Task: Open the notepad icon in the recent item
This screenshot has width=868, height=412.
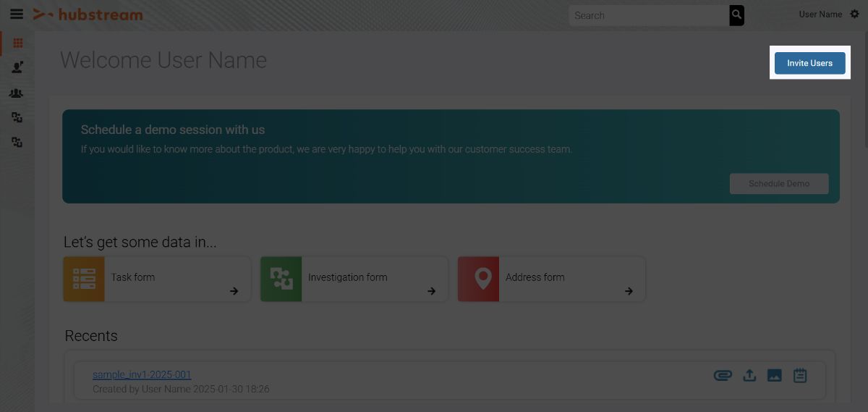Action: pyautogui.click(x=800, y=375)
